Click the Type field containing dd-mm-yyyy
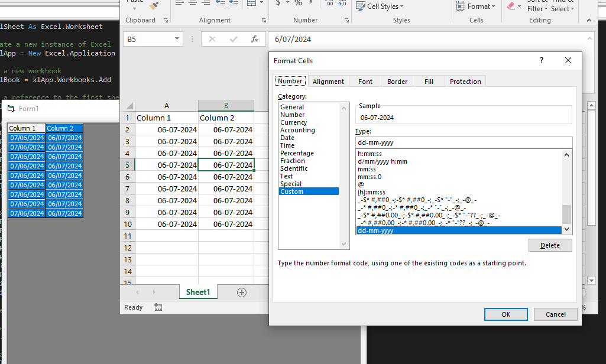606x364 pixels. [x=464, y=142]
